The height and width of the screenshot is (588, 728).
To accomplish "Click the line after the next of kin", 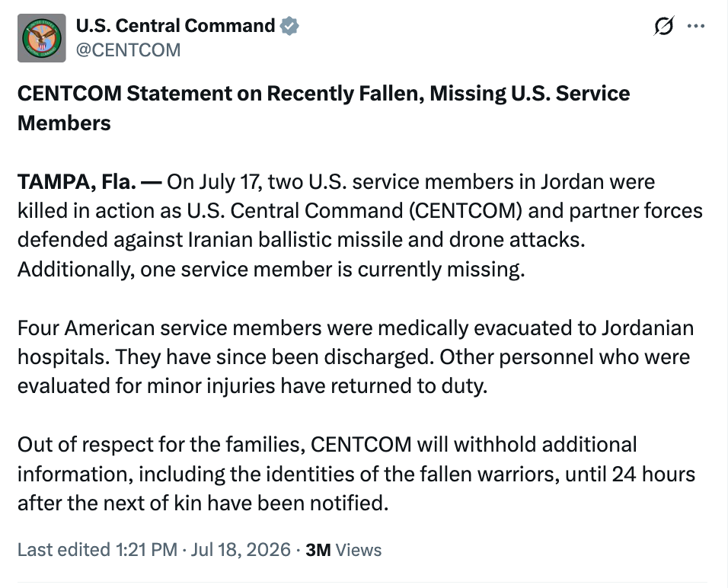I will pyautogui.click(x=203, y=503).
